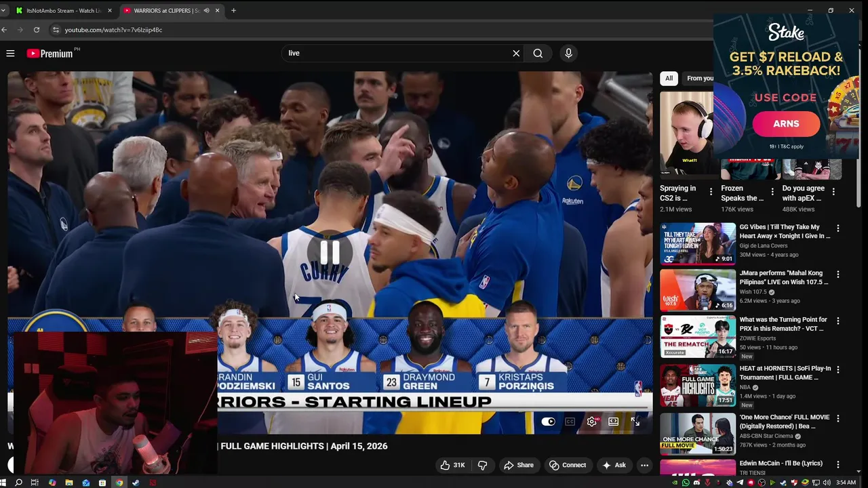Viewport: 868px width, 488px height.
Task: Open the Wish 107.5 channel name
Action: pyautogui.click(x=753, y=292)
